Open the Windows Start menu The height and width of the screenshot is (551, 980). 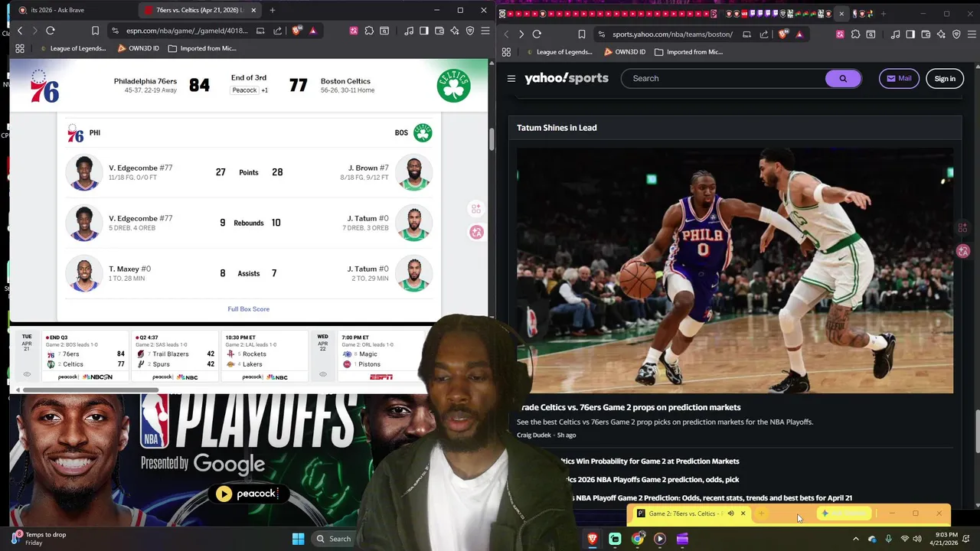[x=298, y=539]
